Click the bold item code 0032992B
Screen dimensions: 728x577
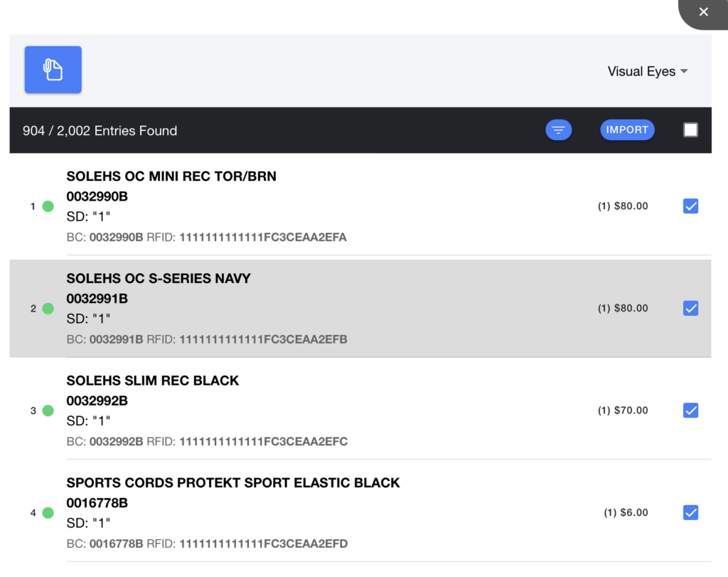tap(97, 401)
